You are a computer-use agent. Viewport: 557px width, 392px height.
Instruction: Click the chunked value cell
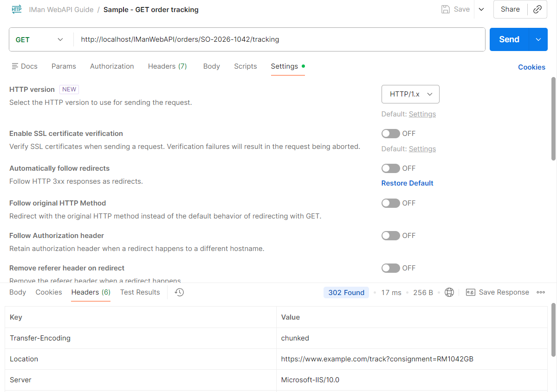pyautogui.click(x=412, y=338)
